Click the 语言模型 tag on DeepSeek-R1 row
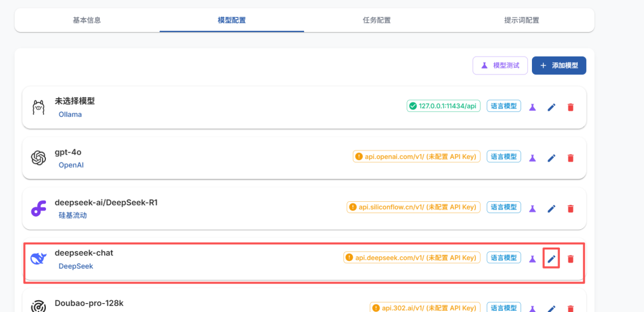 click(504, 207)
